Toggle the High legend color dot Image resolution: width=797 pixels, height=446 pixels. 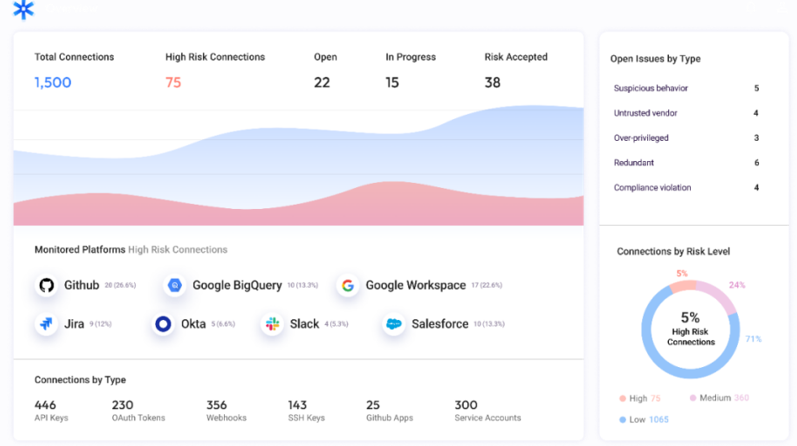click(622, 398)
